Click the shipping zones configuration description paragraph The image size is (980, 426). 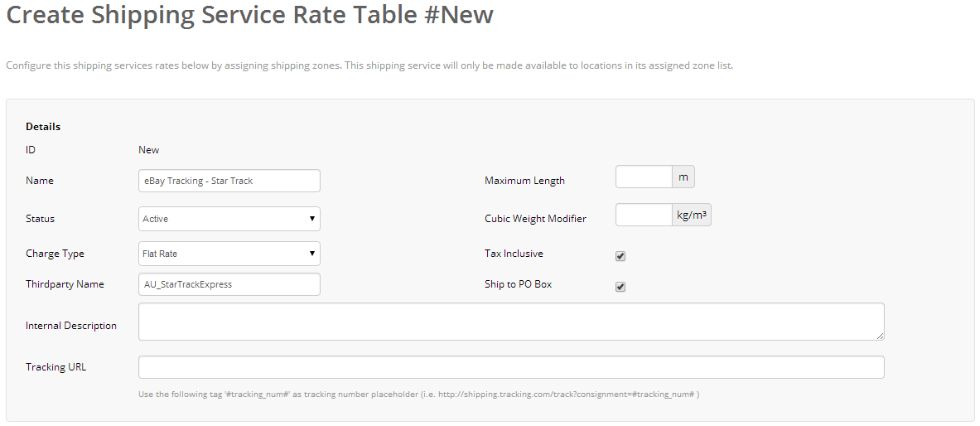click(x=369, y=65)
